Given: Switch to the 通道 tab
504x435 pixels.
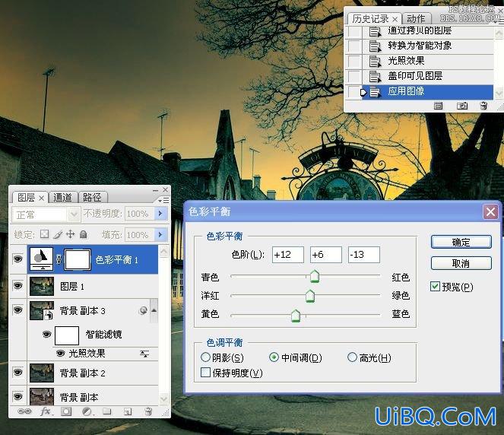Looking at the screenshot, I should [62, 198].
